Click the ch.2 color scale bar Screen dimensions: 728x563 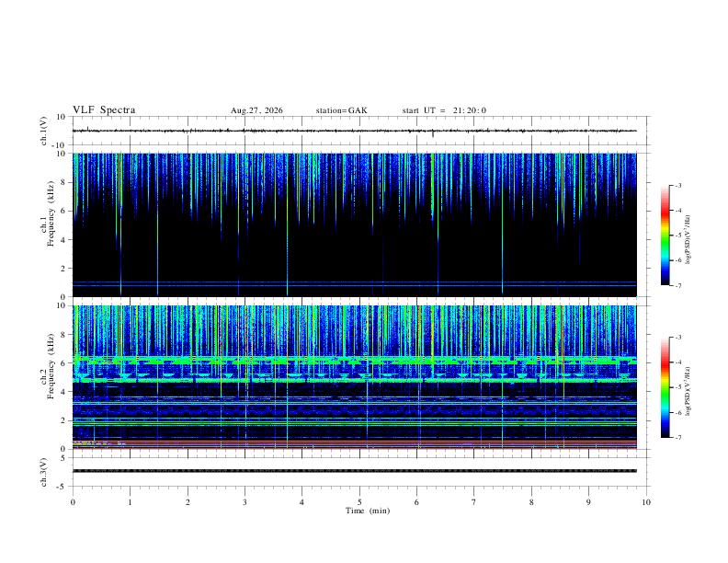pos(665,387)
